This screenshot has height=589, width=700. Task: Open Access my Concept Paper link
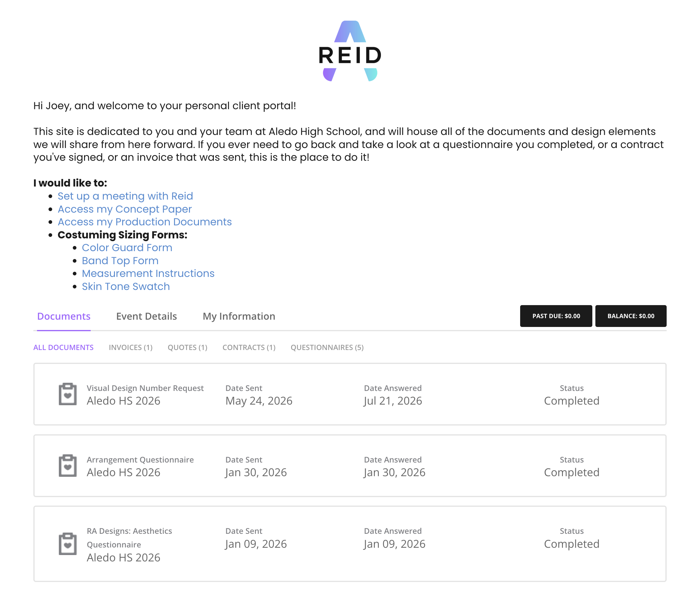[125, 209]
